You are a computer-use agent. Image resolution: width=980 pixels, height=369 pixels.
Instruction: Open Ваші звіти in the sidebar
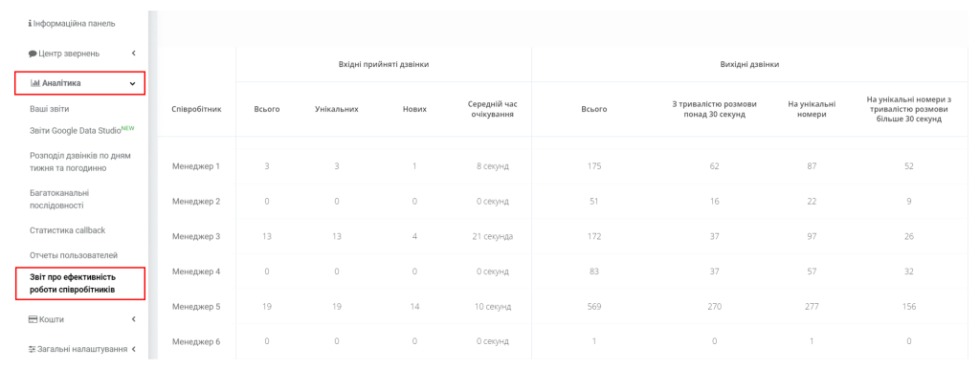tap(50, 109)
